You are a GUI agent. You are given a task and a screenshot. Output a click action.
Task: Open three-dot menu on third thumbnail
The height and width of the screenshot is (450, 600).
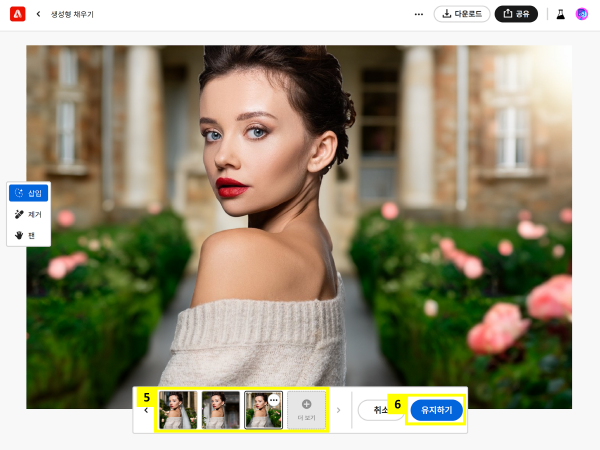click(x=274, y=400)
